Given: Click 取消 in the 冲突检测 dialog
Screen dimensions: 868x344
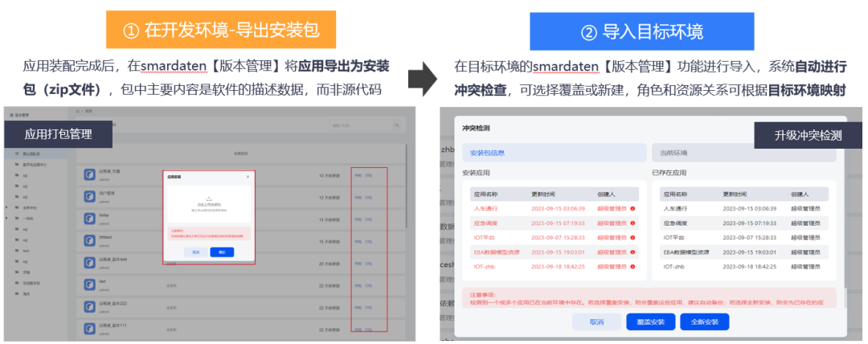Looking at the screenshot, I should (x=596, y=321).
